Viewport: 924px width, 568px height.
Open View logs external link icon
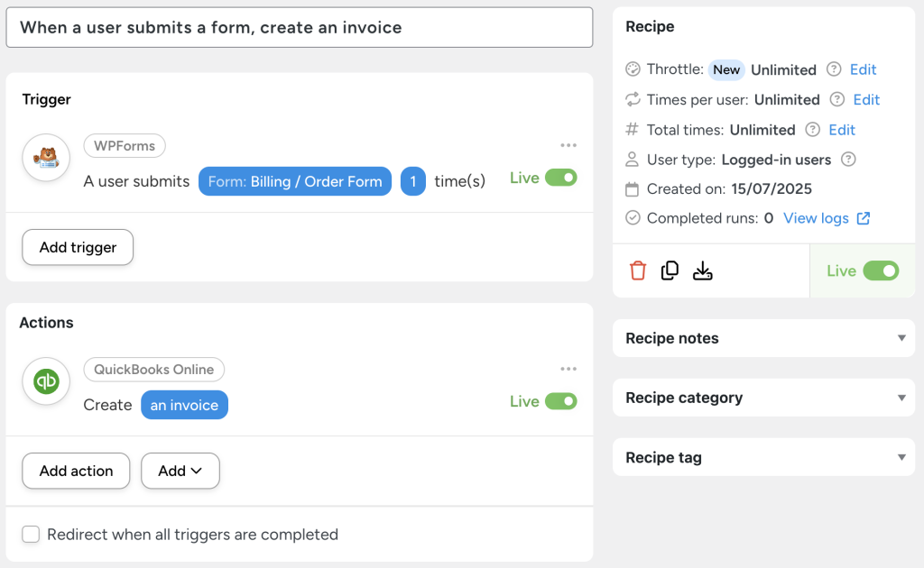[x=865, y=218]
